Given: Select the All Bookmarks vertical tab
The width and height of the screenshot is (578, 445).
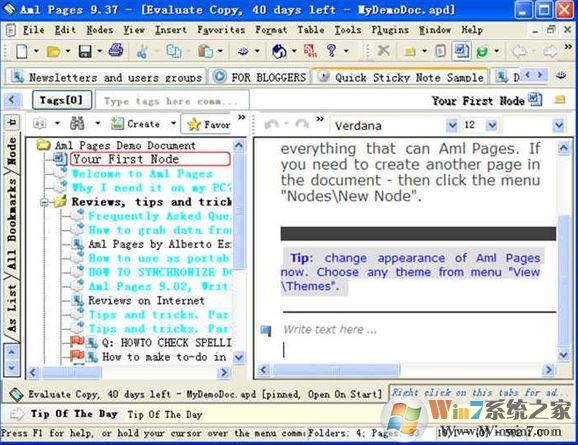Looking at the screenshot, I should tap(12, 225).
